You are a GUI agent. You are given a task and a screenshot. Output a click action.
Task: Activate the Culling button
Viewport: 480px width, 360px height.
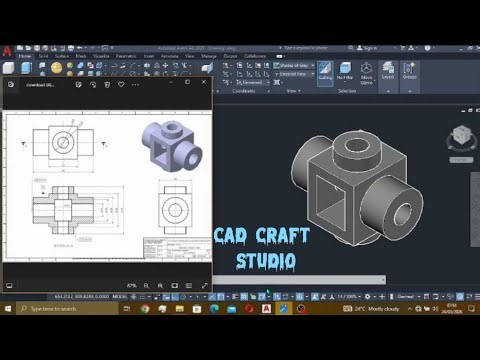[x=325, y=73]
